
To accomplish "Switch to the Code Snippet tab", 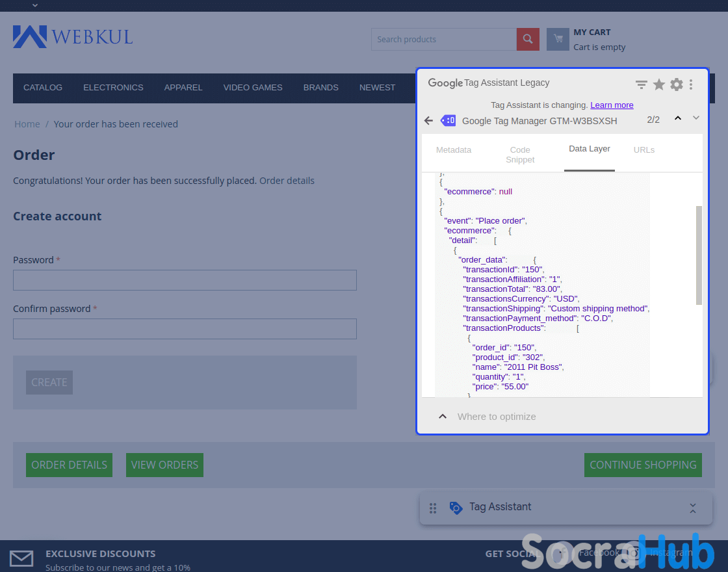I will pyautogui.click(x=520, y=155).
